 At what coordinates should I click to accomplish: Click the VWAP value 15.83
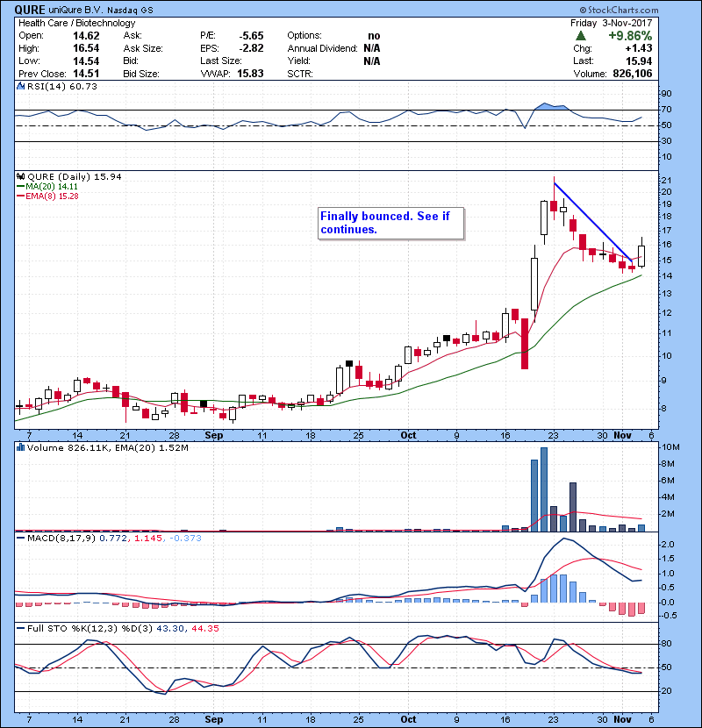(x=250, y=74)
